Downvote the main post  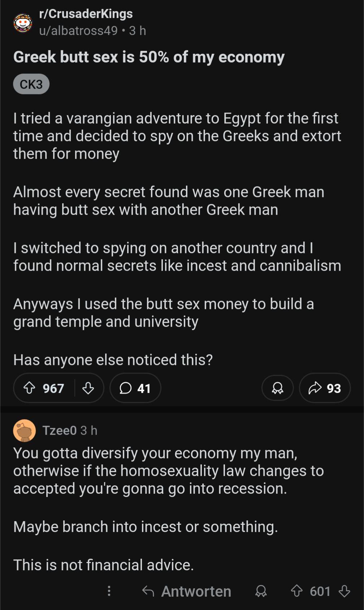pyautogui.click(x=88, y=388)
